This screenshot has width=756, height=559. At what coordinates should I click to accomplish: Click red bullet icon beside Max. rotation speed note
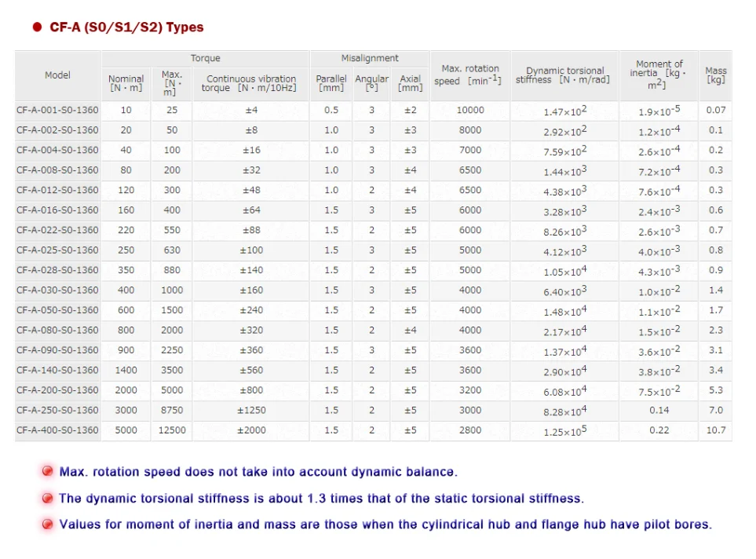coord(48,472)
